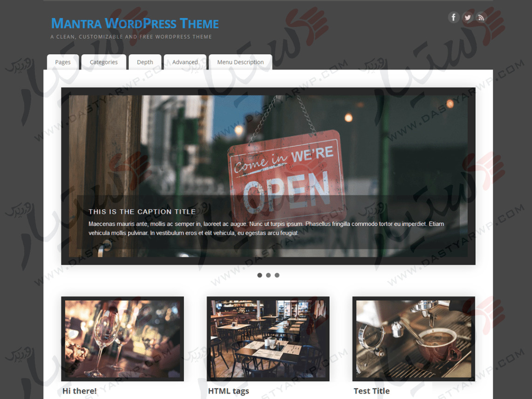Select the first slider pagination dot
This screenshot has width=532, height=399.
tap(259, 275)
